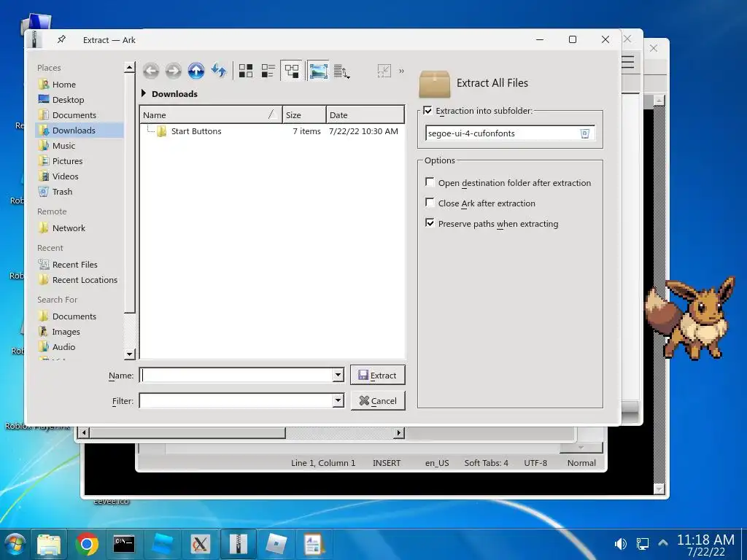Image resolution: width=747 pixels, height=560 pixels.
Task: Select Downloads in the Places panel
Action: tap(79, 130)
